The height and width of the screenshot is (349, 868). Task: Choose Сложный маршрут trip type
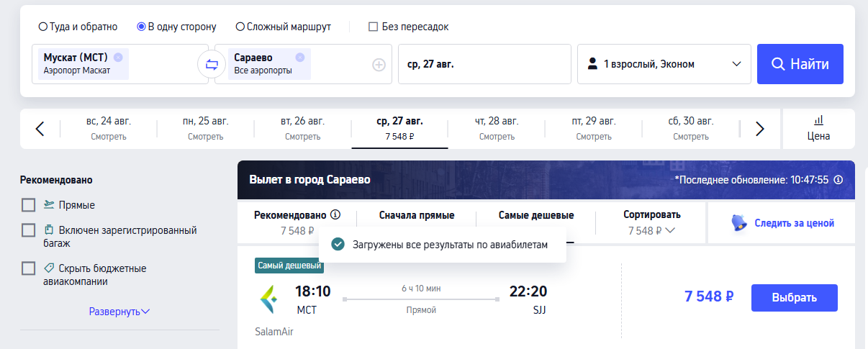[284, 27]
